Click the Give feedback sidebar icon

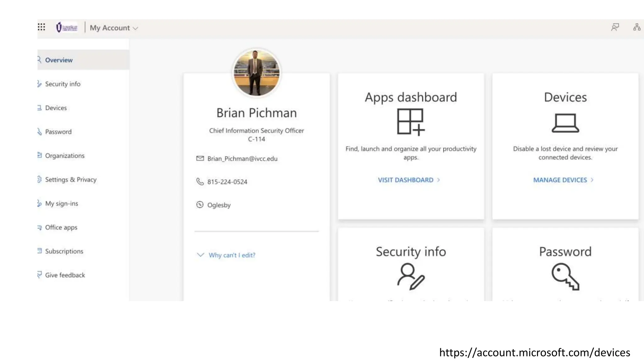(x=39, y=275)
